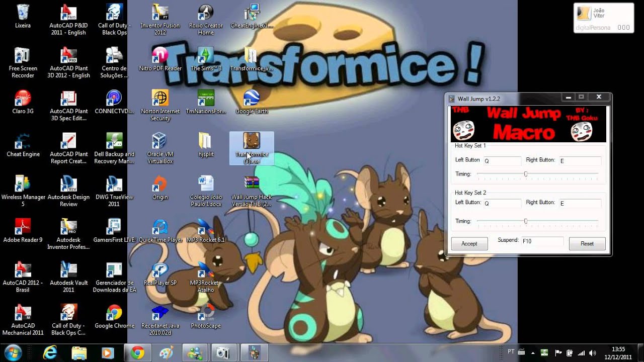Select the CheatEngine61 installer icon
Image resolution: width=644 pixels, height=362 pixels.
pyautogui.click(x=252, y=17)
